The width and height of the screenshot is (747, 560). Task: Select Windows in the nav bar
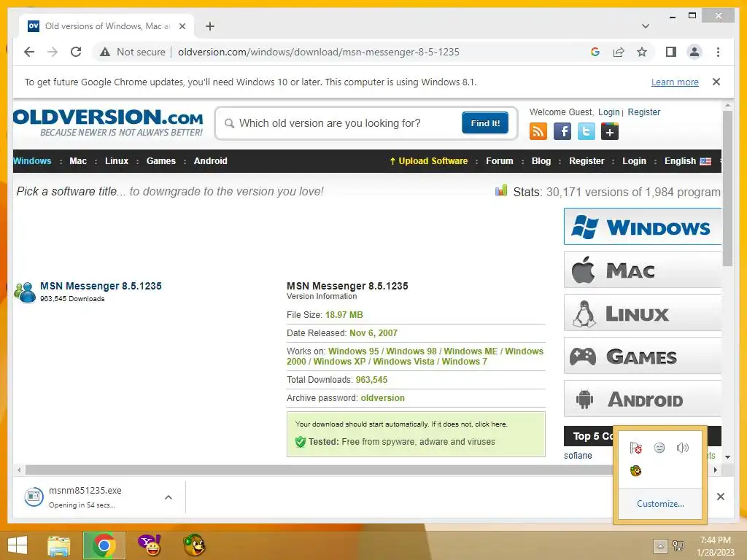click(32, 161)
